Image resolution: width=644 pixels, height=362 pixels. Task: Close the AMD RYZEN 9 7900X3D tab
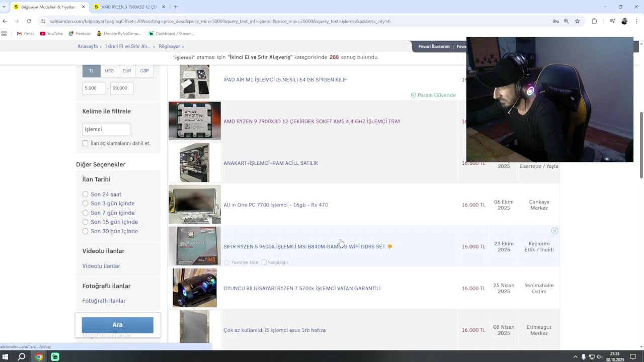tap(164, 7)
